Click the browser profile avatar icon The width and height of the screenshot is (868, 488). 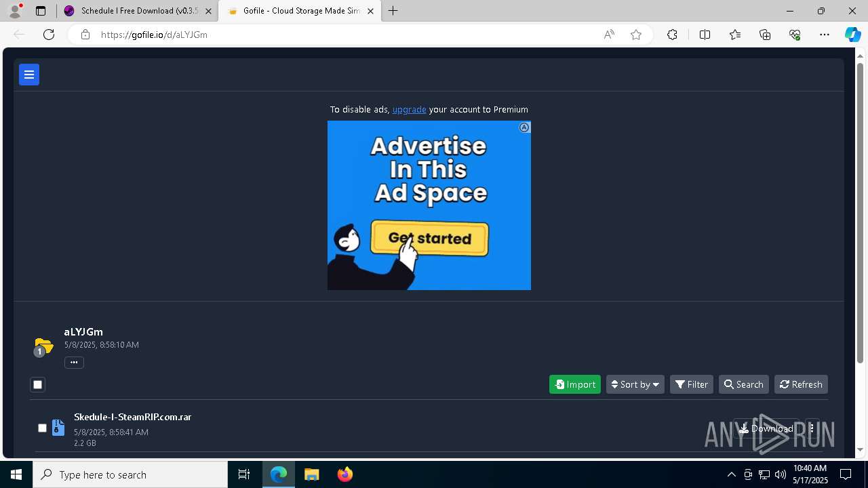click(15, 11)
